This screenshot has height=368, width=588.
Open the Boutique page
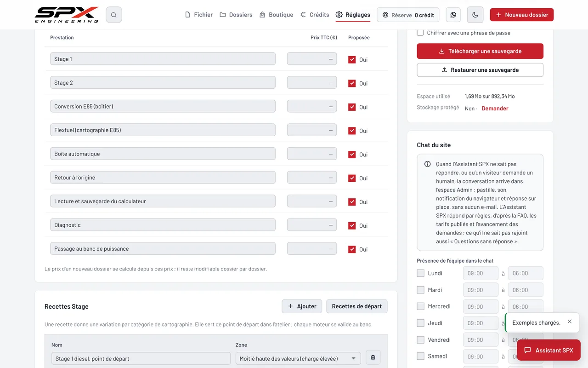(x=276, y=15)
